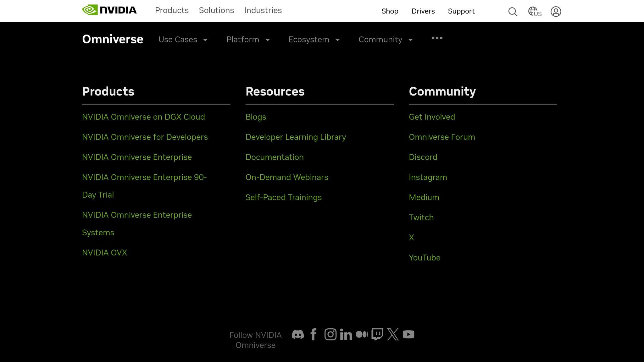The height and width of the screenshot is (362, 644).
Task: Click the Medium social icon
Action: point(362,334)
